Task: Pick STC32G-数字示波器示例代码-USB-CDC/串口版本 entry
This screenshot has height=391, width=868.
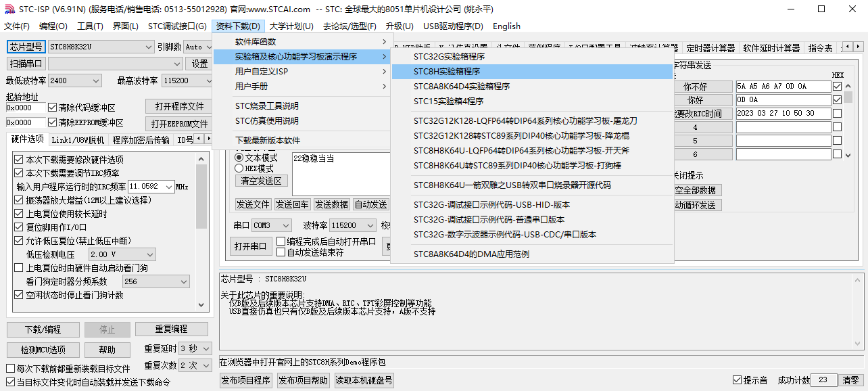Action: coord(533,235)
